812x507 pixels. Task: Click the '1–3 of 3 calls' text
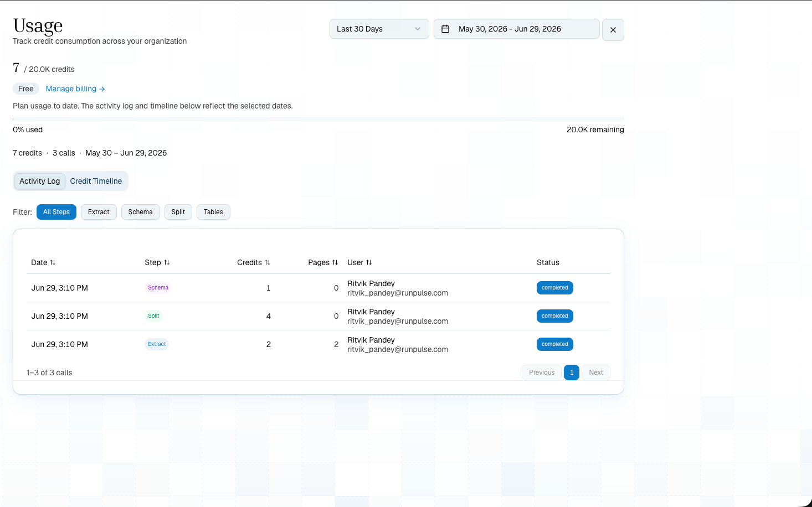49,373
